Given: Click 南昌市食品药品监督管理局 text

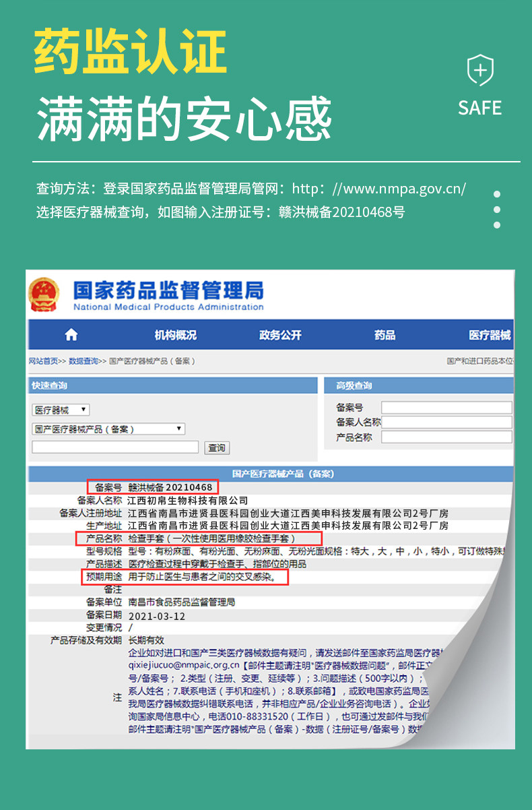Looking at the screenshot, I should tap(181, 602).
